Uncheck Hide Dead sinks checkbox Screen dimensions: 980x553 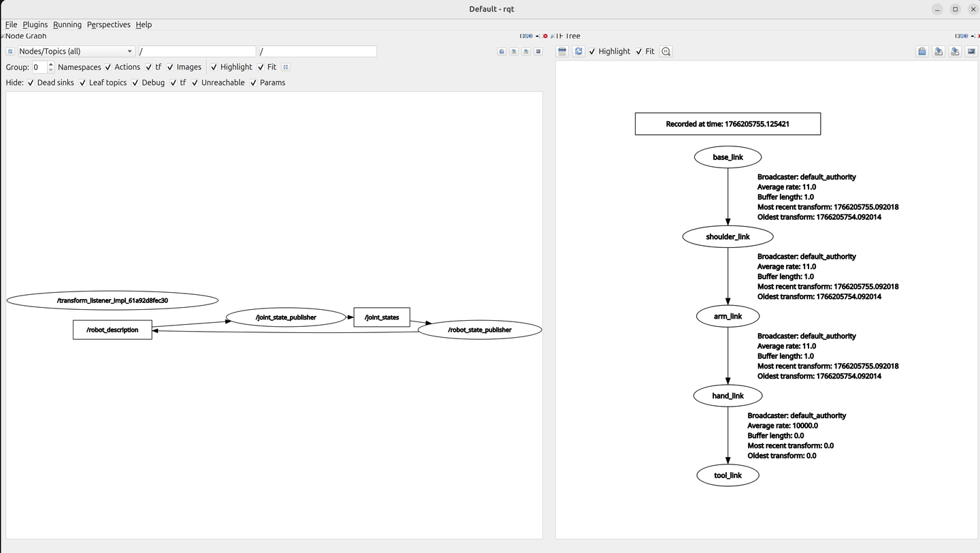click(x=31, y=82)
